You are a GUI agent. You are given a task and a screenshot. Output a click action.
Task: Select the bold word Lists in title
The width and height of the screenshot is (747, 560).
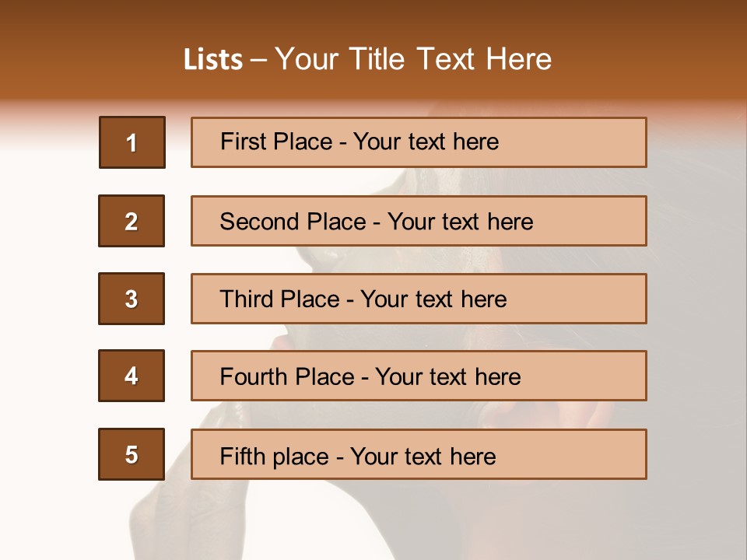213,59
